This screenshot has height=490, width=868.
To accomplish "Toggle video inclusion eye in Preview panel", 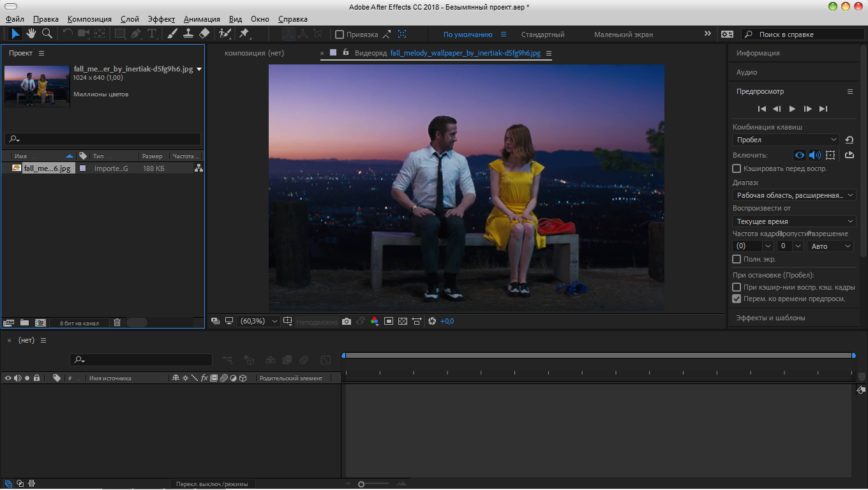I will [x=799, y=155].
